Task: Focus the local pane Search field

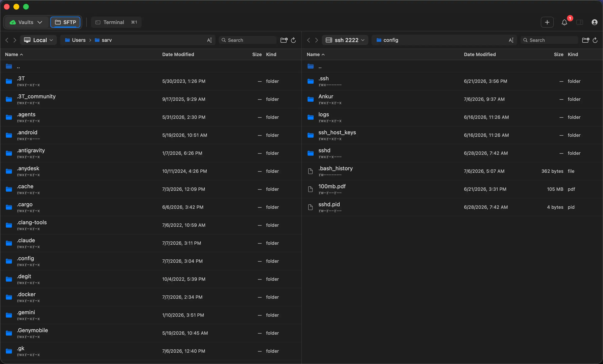Action: point(248,40)
